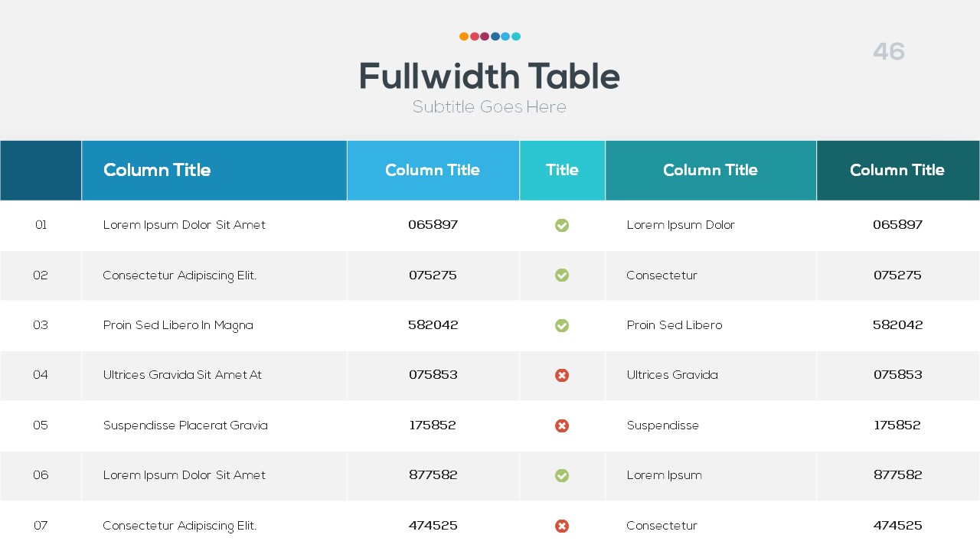Click the green check icon in row 02
The height and width of the screenshot is (551, 980).
tap(562, 275)
